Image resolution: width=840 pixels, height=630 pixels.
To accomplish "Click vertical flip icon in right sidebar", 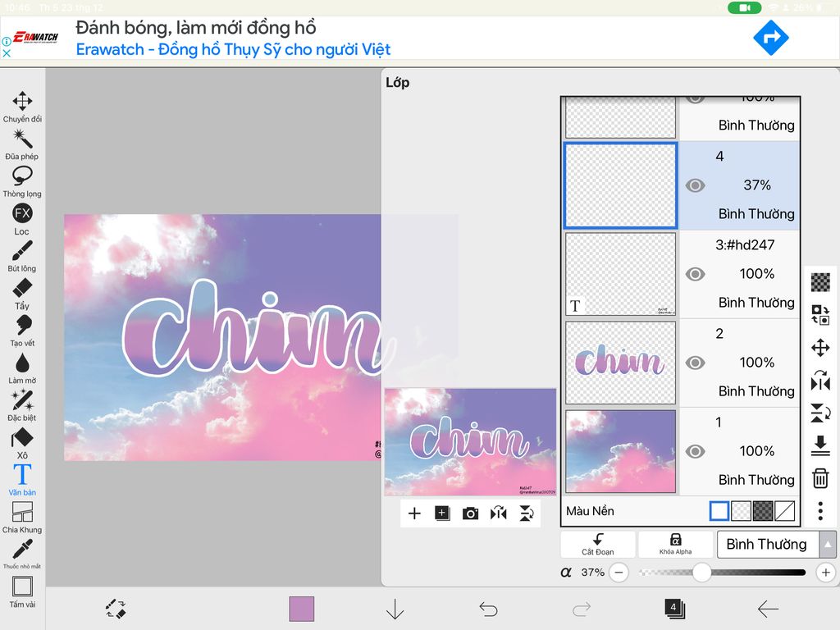I will tap(820, 413).
